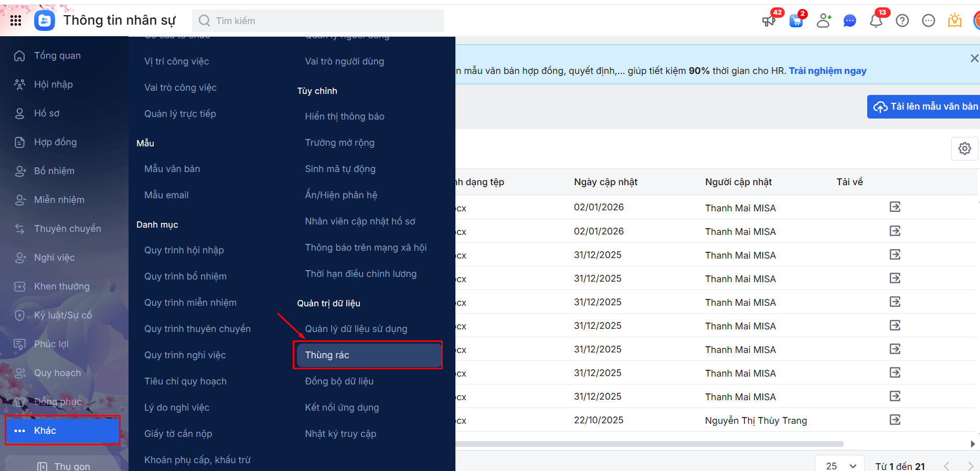This screenshot has height=471, width=980.
Task: Open the chat messenger icon
Action: pos(849,21)
